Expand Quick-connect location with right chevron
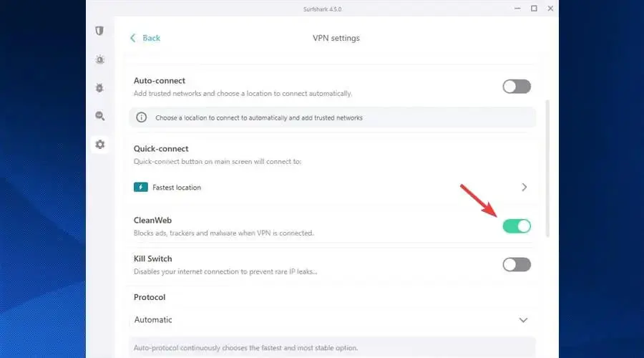This screenshot has height=358, width=644. point(525,188)
